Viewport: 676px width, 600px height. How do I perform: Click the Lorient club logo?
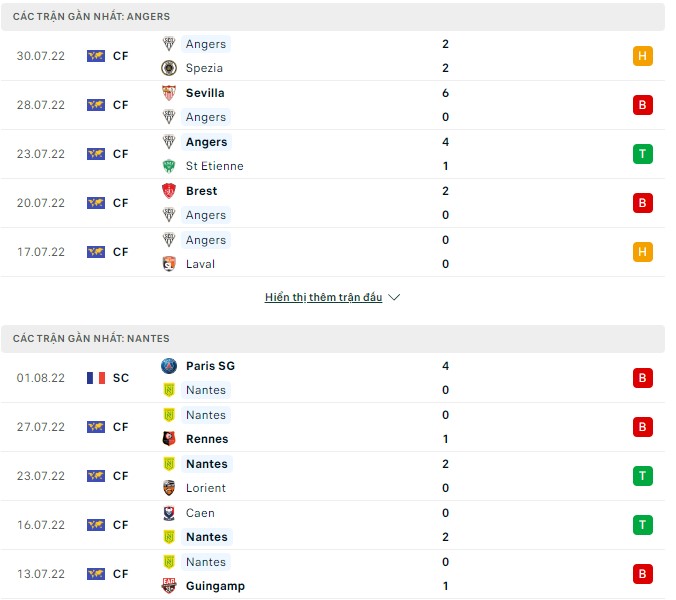169,488
